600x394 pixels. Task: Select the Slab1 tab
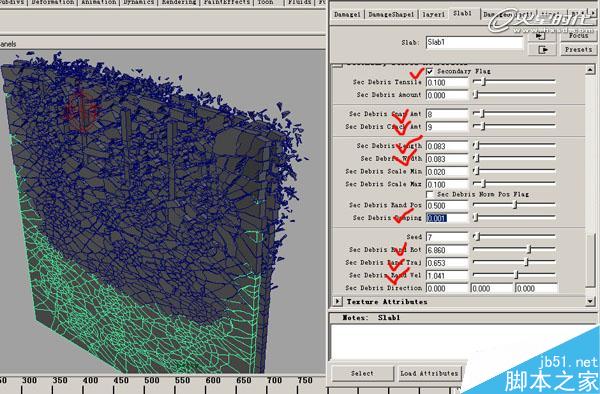462,14
